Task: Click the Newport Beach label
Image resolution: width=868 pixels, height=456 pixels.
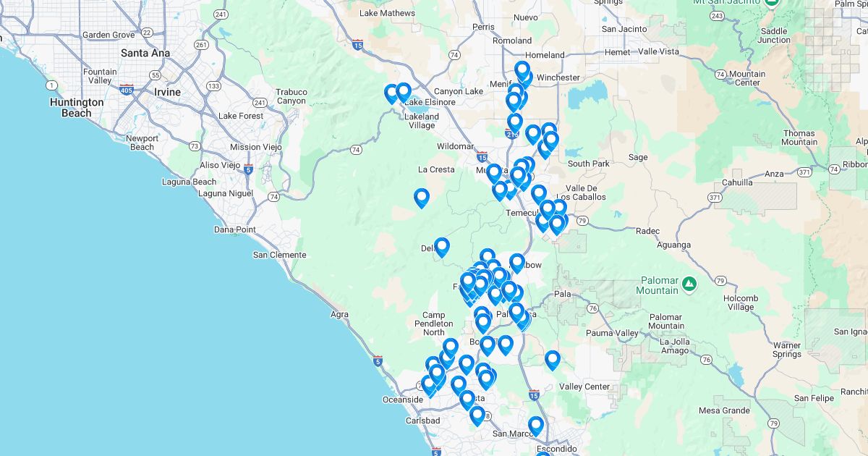Action: 142,143
